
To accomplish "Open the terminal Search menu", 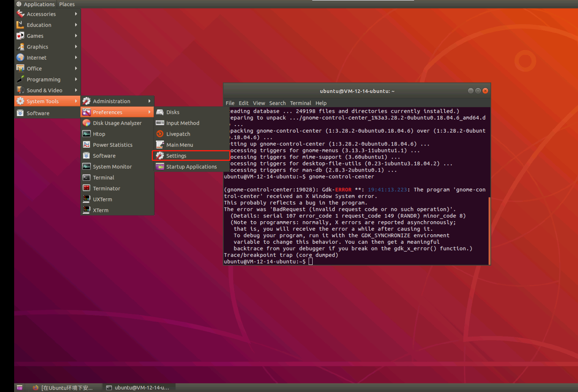I will click(277, 103).
